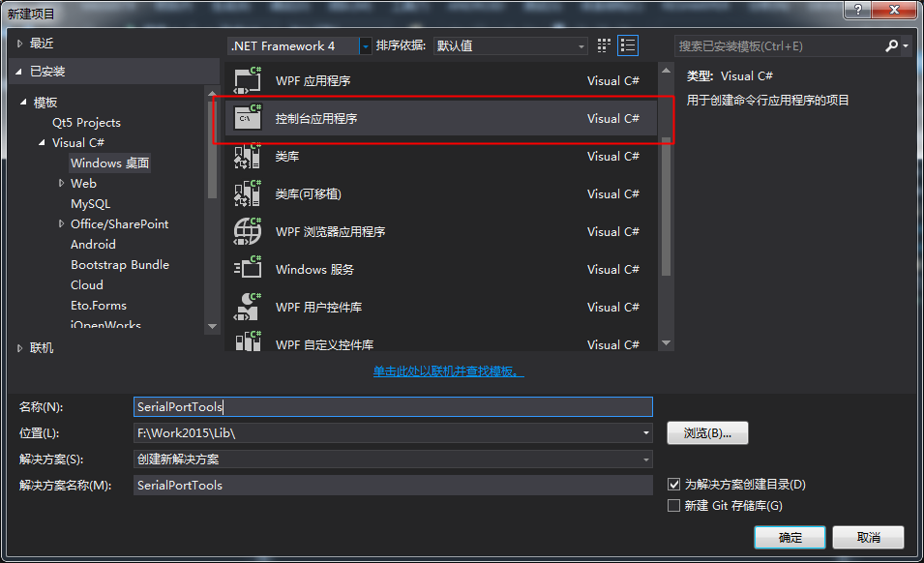The width and height of the screenshot is (924, 563).
Task: Click the search magnifier icon
Action: (892, 45)
